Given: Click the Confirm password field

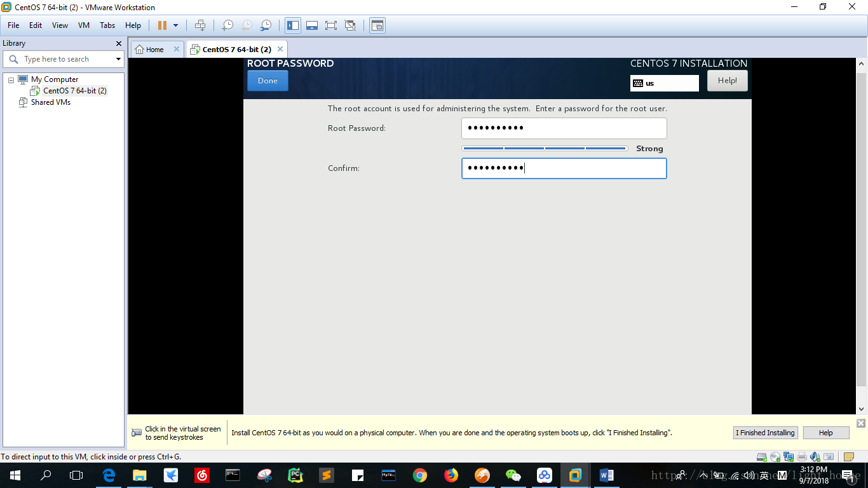Looking at the screenshot, I should coord(564,168).
